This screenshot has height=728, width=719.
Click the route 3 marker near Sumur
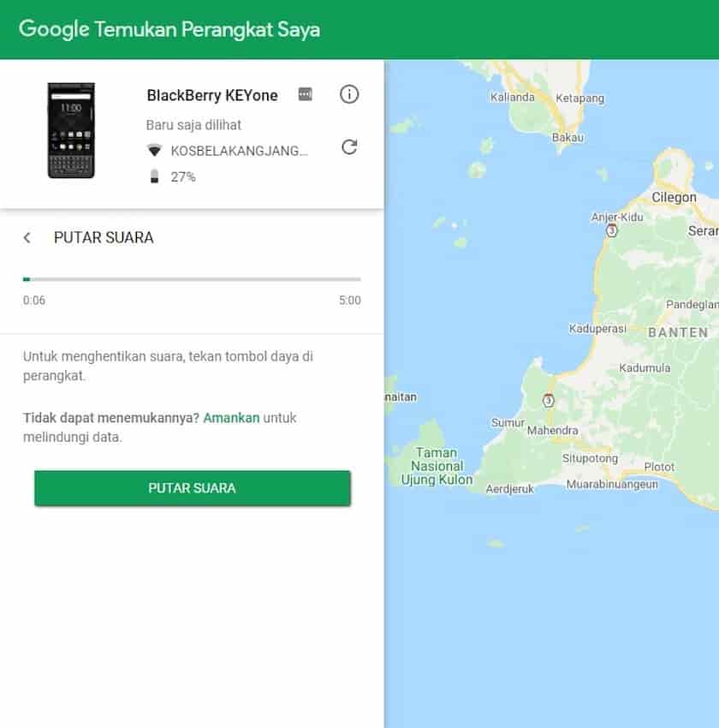tap(549, 400)
